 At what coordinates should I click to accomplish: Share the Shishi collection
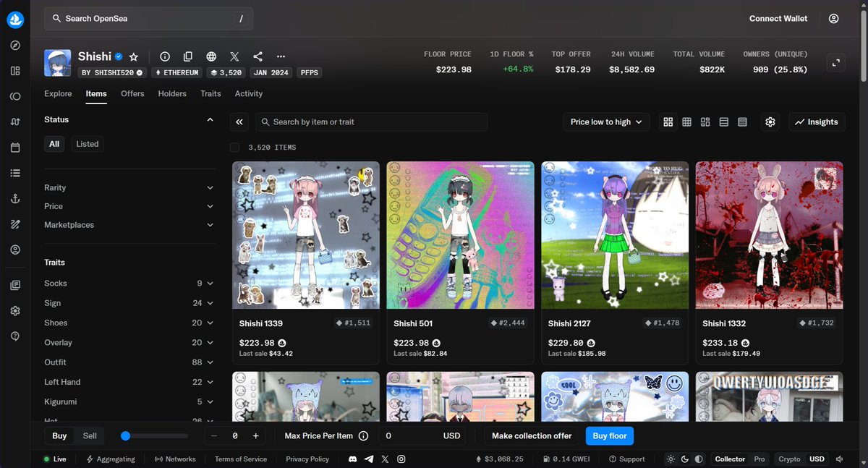pyautogui.click(x=258, y=56)
